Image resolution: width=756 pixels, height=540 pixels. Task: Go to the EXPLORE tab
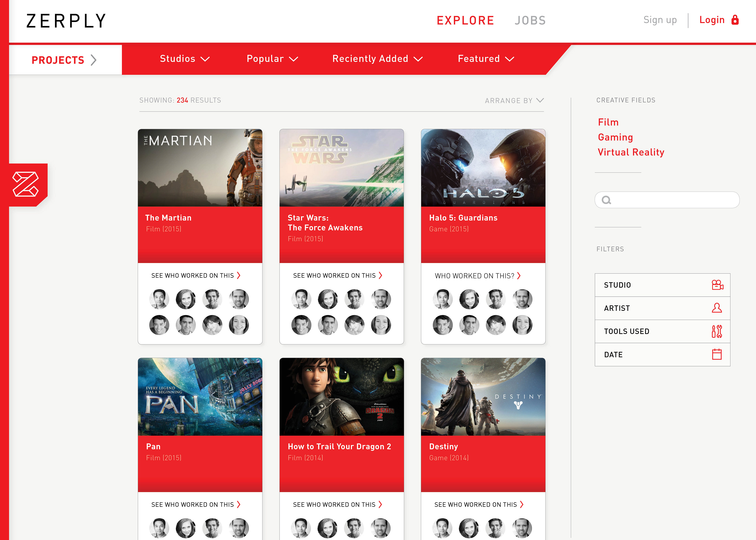(x=465, y=21)
